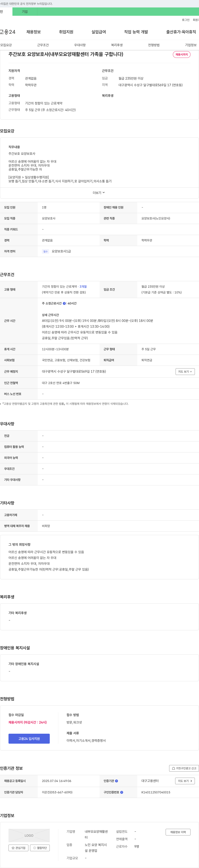
Task: Open 지도 보기 for 대구고용센터
Action: (x=185, y=781)
